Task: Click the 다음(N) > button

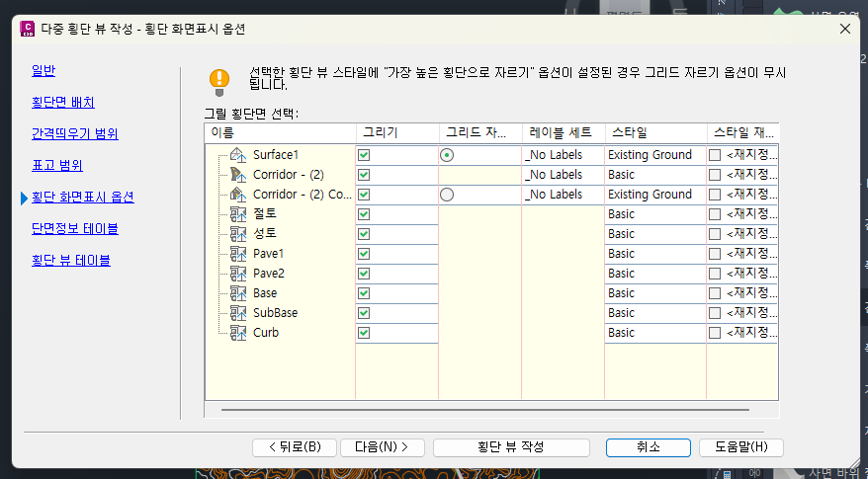Action: coord(382,447)
